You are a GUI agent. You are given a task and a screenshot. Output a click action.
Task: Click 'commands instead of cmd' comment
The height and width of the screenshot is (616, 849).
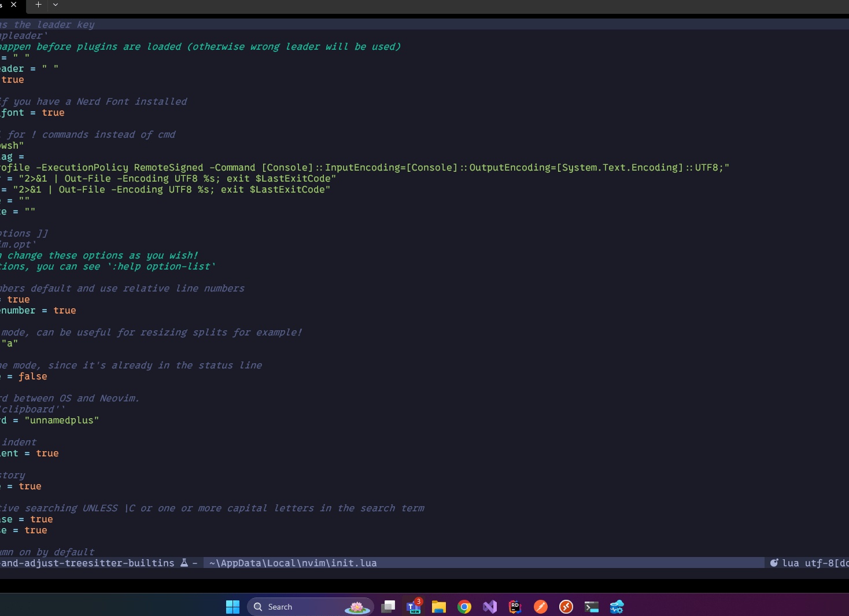[x=108, y=135]
